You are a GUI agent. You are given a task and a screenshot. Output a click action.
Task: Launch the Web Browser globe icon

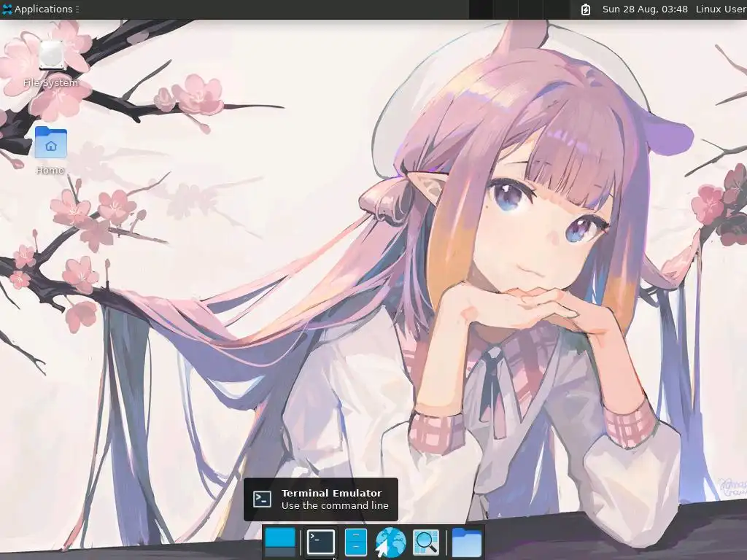[x=391, y=542]
